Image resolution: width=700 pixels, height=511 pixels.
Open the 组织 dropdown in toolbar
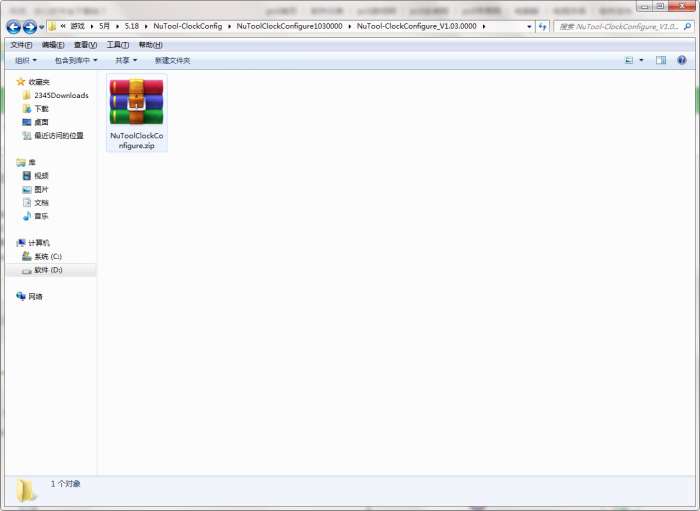(26, 60)
